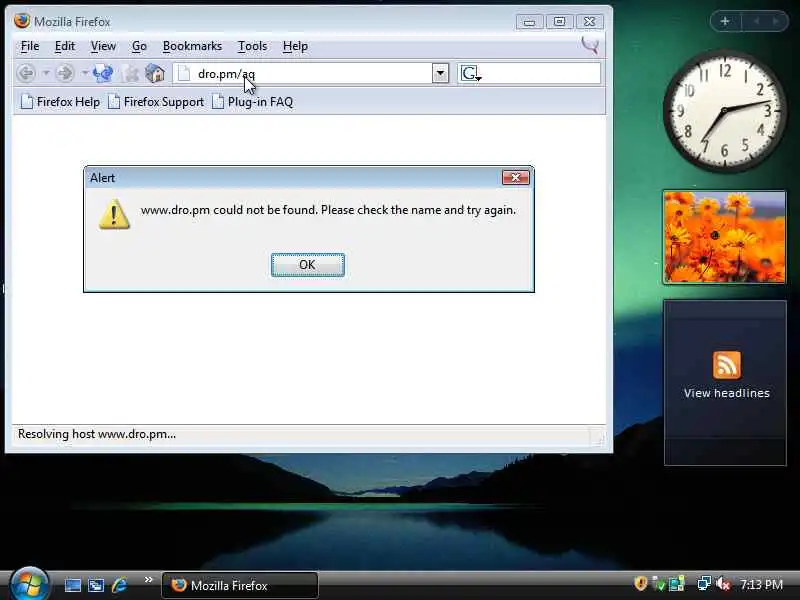The width and height of the screenshot is (800, 600).
Task: Click the Firefox activity throbber icon
Action: (590, 45)
